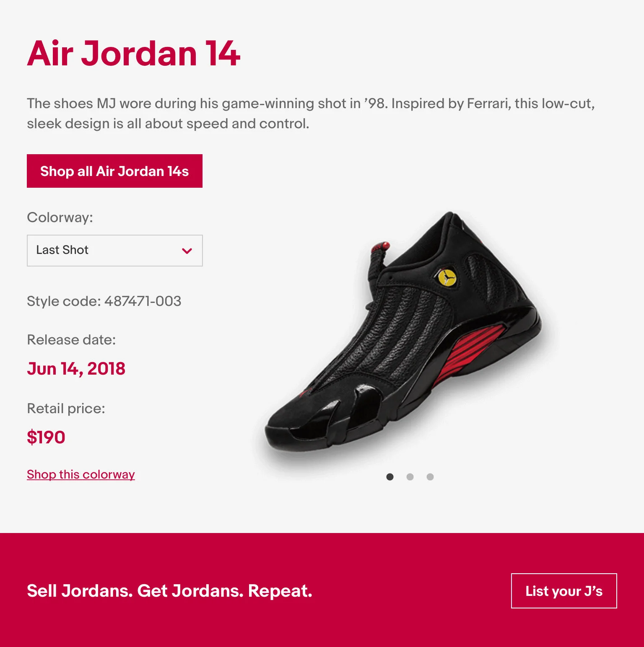This screenshot has width=644, height=647.
Task: Click the Shop all Air Jordan 14s button
Action: pos(114,171)
